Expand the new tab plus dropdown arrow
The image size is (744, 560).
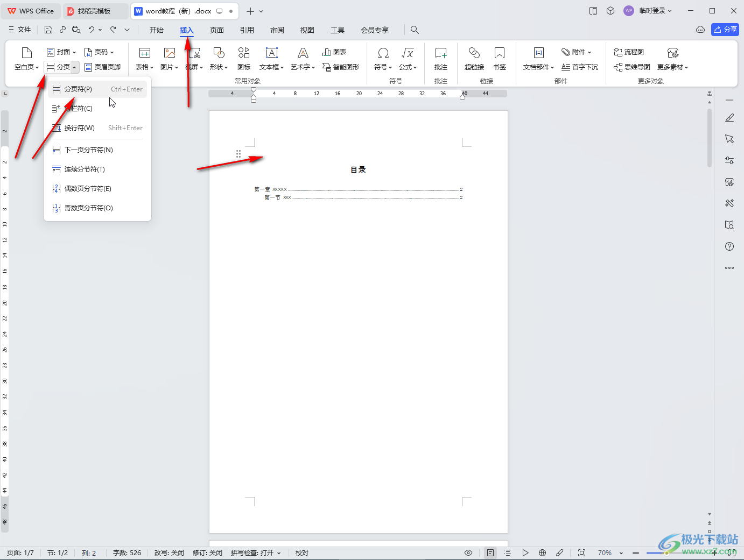pyautogui.click(x=262, y=11)
